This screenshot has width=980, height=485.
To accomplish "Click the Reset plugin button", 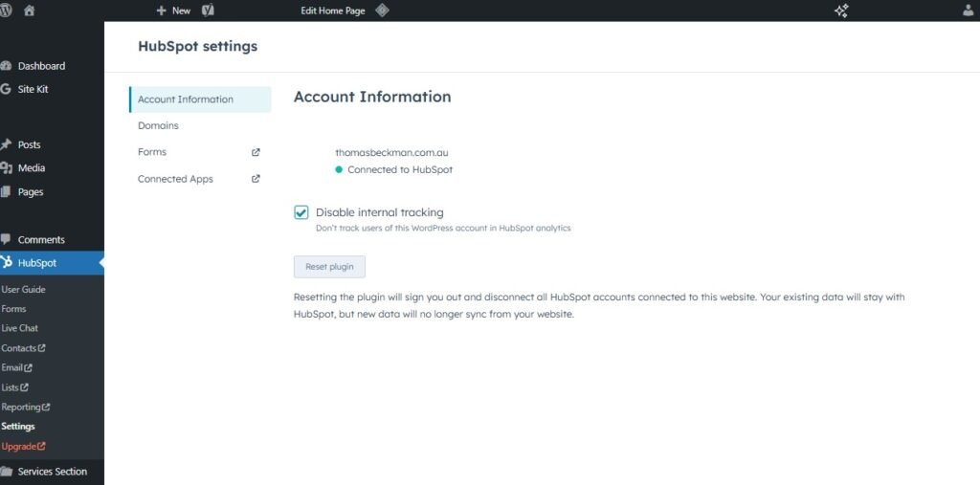I will coord(329,267).
